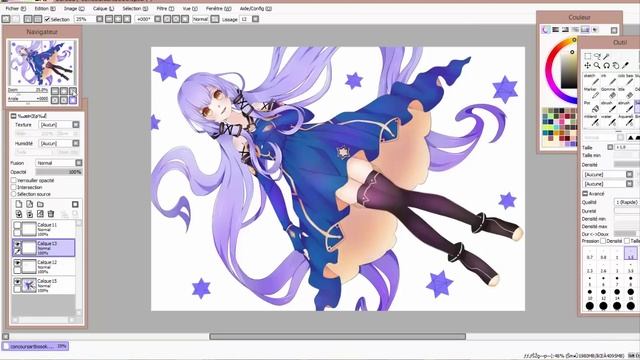Enable Sélection source checkbox

(x=13, y=194)
